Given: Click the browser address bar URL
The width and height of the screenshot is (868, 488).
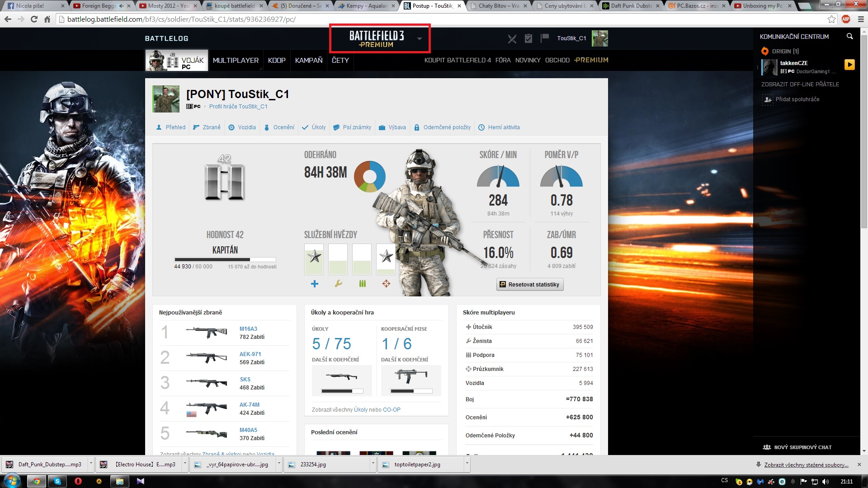Looking at the screenshot, I should pyautogui.click(x=181, y=19).
